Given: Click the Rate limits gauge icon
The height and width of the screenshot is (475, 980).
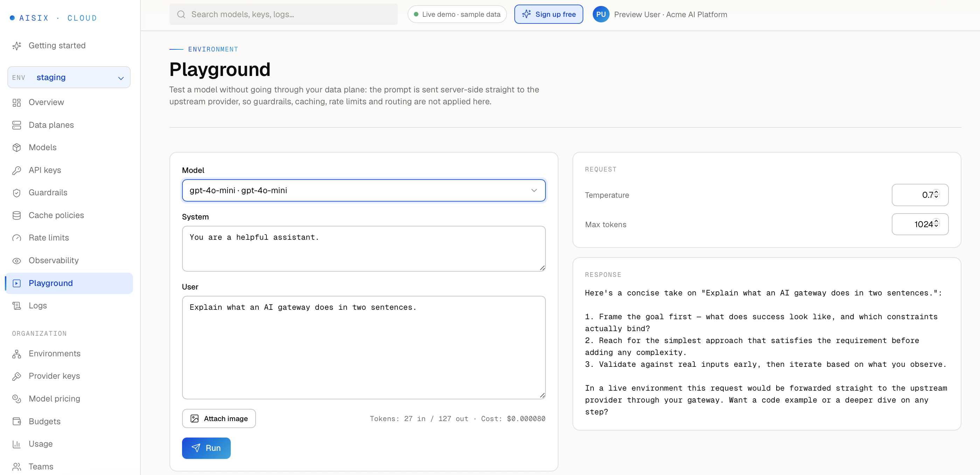Looking at the screenshot, I should coord(16,238).
